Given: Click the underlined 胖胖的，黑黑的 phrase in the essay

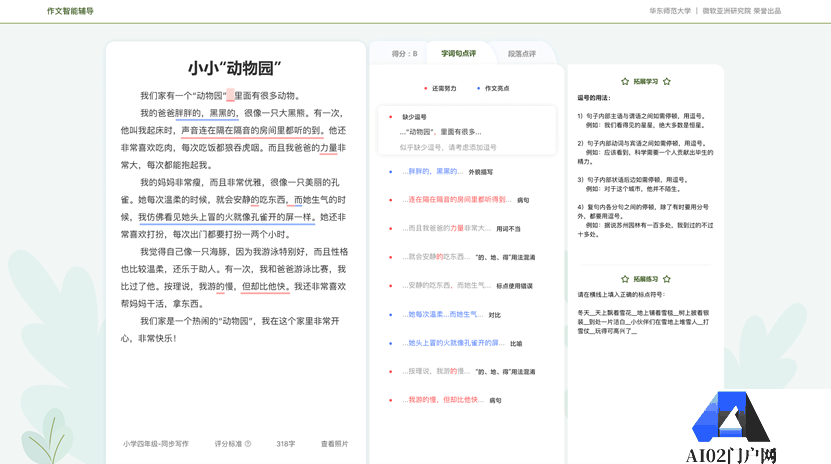Looking at the screenshot, I should [x=206, y=113].
